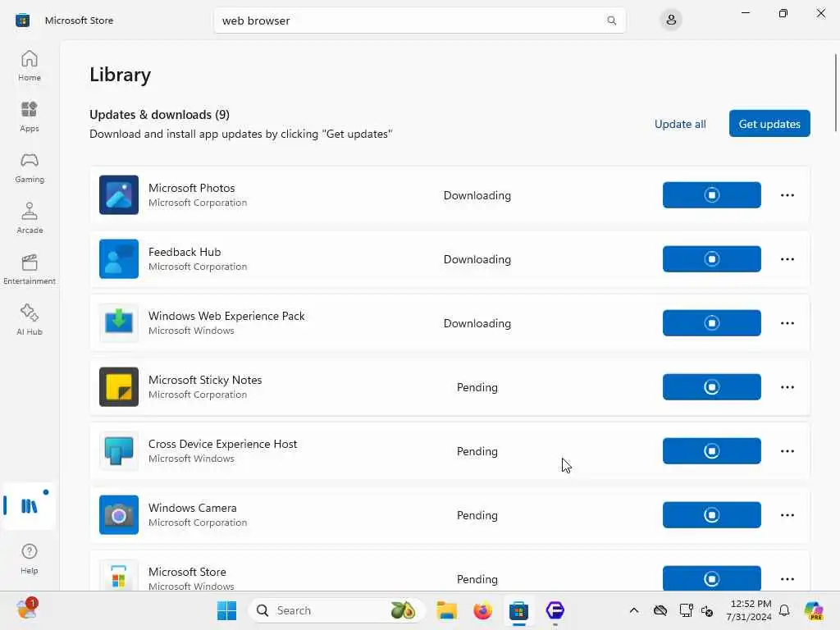
Task: Open the Entertainment section
Action: 30,269
